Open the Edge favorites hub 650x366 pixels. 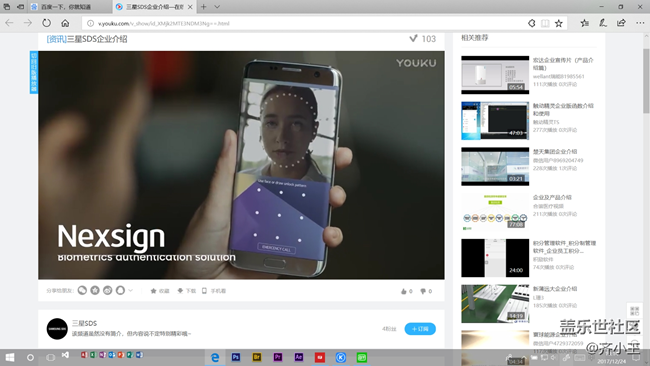tap(585, 23)
